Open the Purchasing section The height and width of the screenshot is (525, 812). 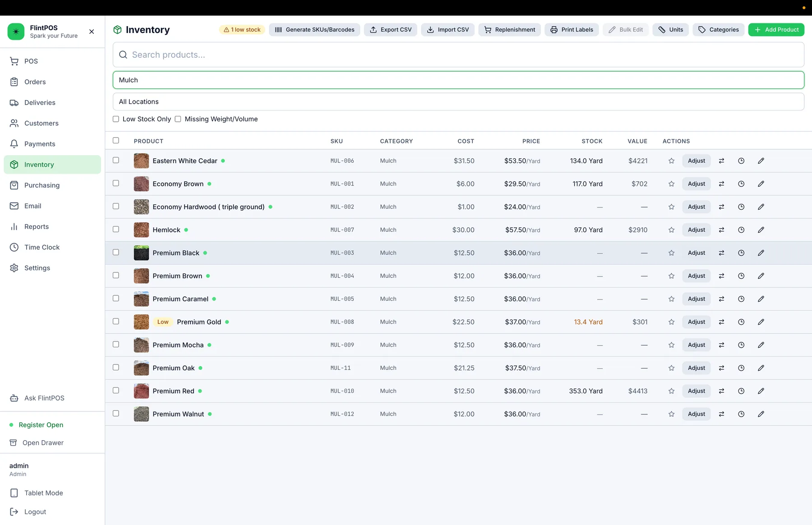[x=52, y=185]
